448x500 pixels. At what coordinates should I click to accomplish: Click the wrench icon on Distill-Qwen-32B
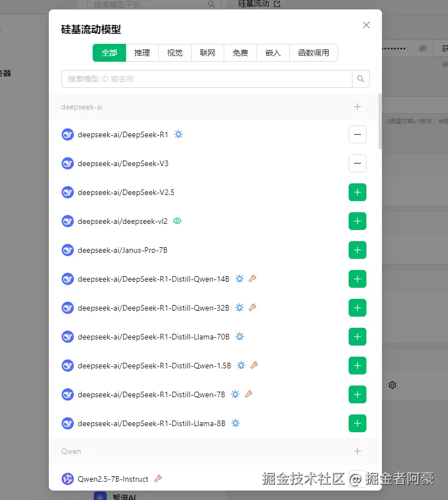253,307
